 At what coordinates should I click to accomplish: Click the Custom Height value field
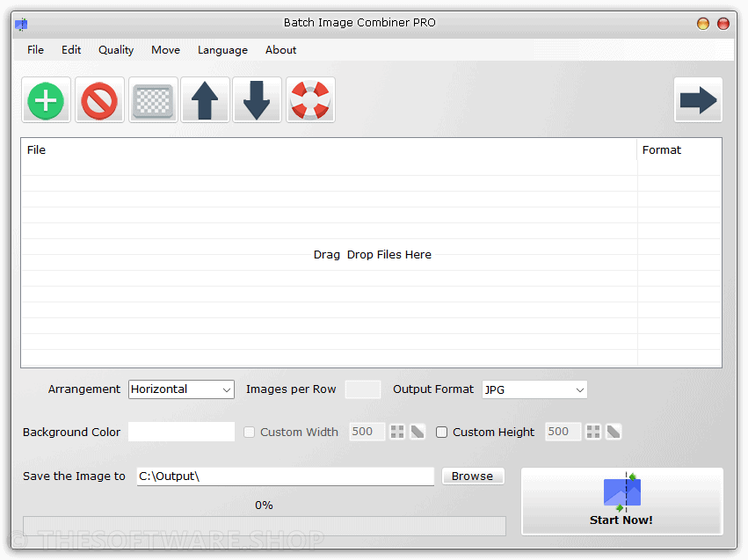563,432
